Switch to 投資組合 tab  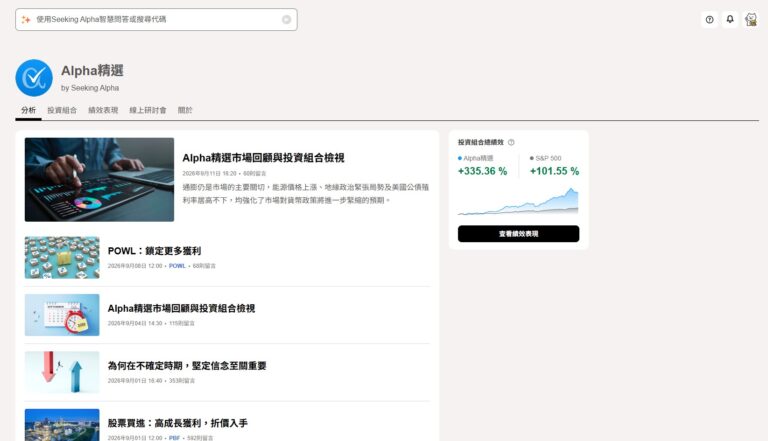pos(62,110)
